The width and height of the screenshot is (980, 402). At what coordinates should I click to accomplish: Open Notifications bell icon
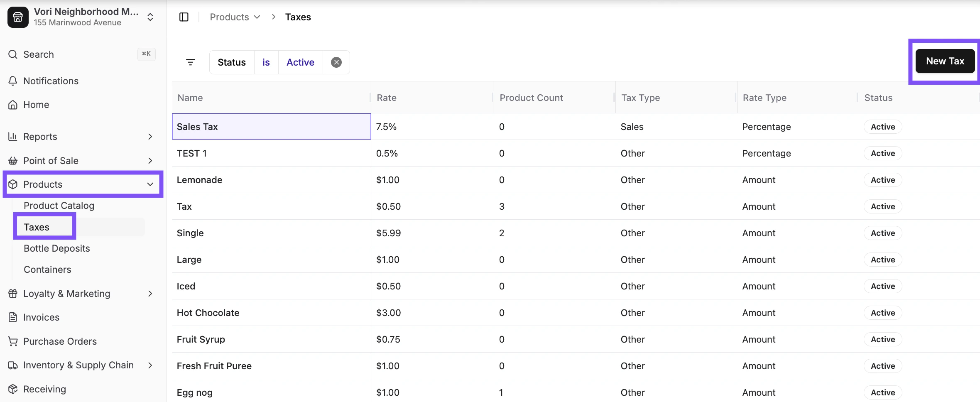13,81
